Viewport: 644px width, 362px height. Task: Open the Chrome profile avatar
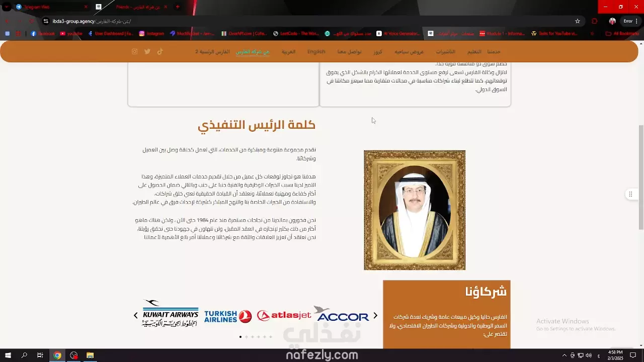click(x=612, y=21)
